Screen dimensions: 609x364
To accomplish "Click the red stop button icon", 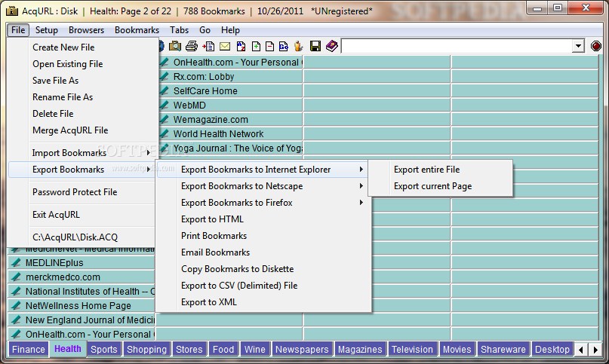I will coord(596,46).
